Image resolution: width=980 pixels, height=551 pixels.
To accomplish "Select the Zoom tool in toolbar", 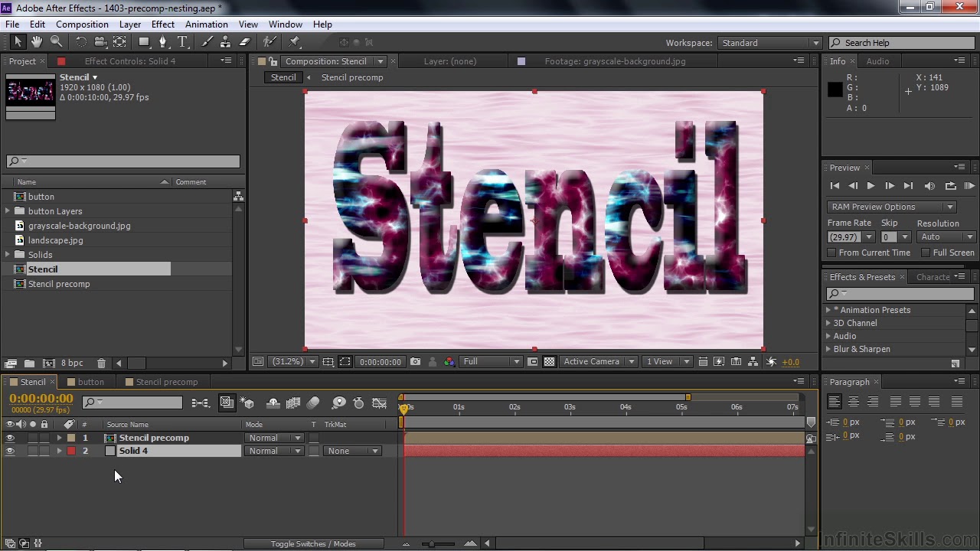I will (x=56, y=42).
